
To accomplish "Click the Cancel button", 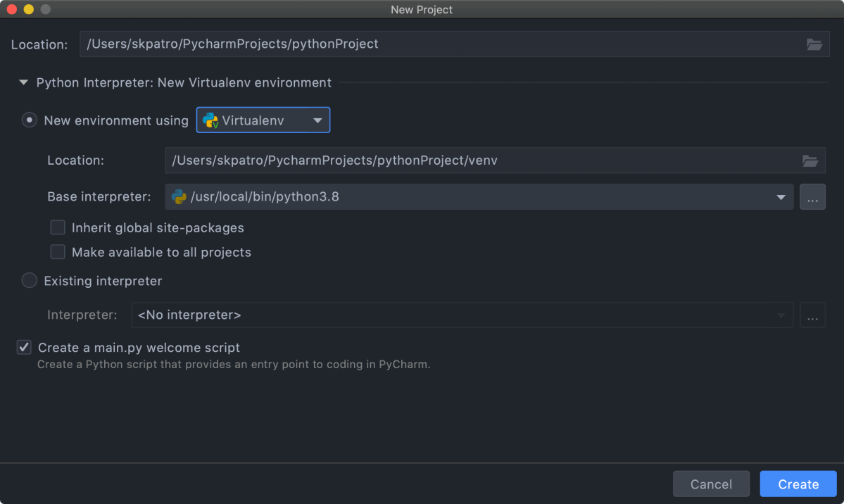I will 711,484.
